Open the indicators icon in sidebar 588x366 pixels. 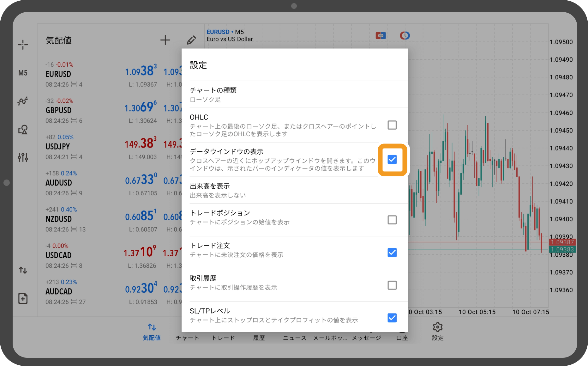(23, 101)
